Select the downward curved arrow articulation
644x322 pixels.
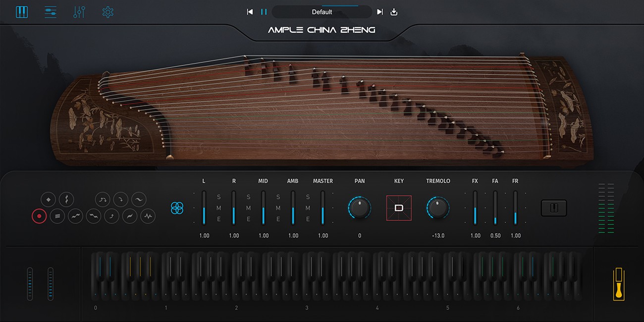tap(121, 200)
